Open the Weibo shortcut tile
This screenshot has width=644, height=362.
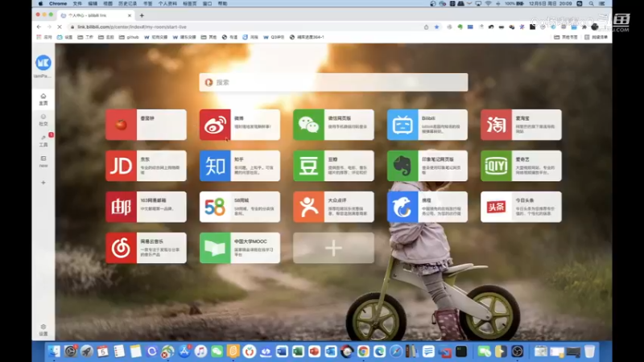coord(239,125)
